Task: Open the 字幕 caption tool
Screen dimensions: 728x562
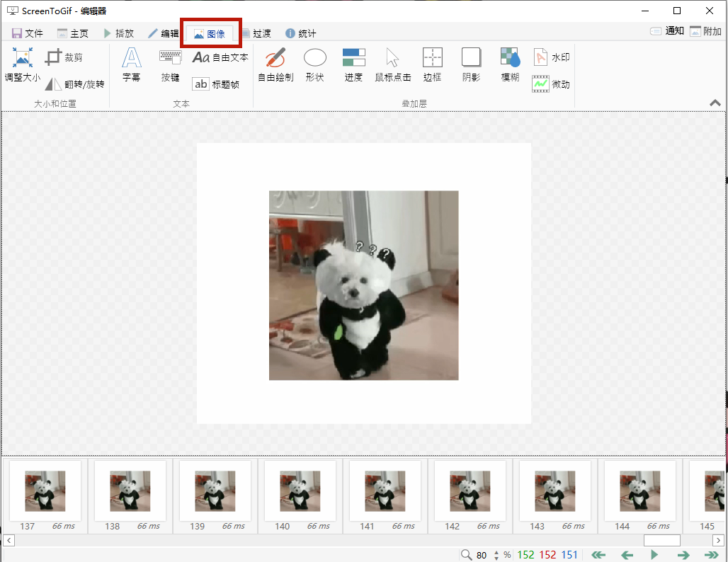Action: coord(131,65)
